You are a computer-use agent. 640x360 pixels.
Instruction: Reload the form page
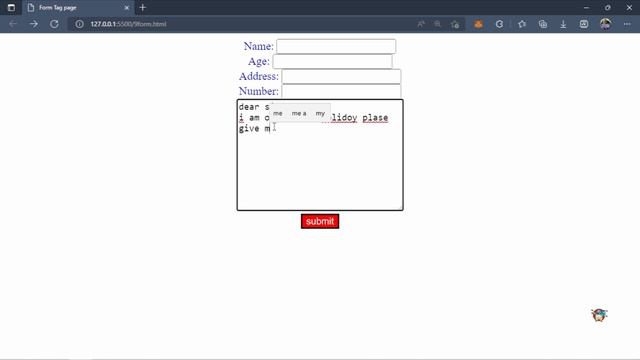point(54,24)
